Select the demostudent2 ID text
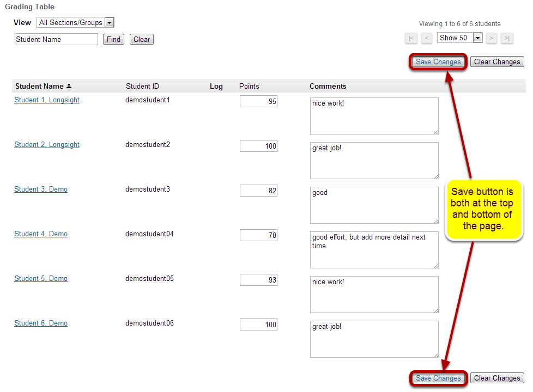 (x=148, y=144)
